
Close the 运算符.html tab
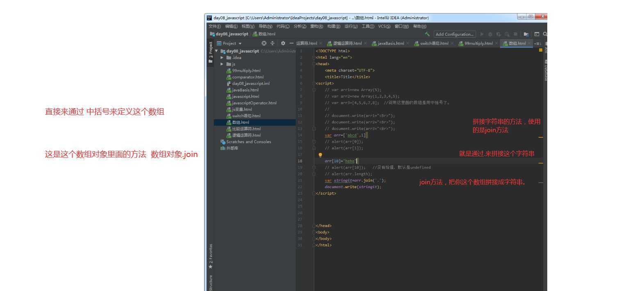tap(321, 43)
